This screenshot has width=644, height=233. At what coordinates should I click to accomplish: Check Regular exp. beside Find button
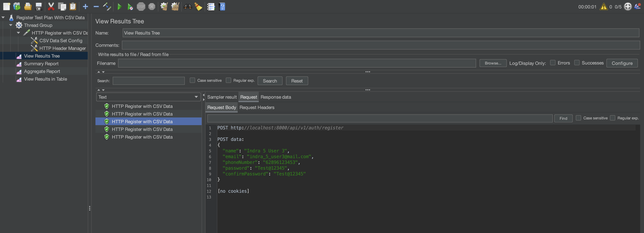pos(613,118)
